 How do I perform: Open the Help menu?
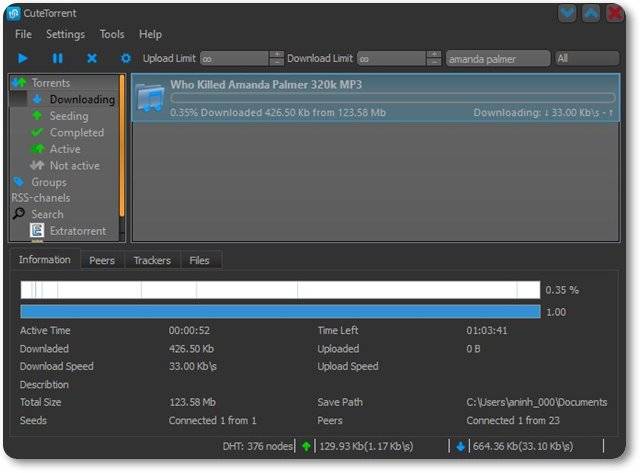[x=150, y=34]
